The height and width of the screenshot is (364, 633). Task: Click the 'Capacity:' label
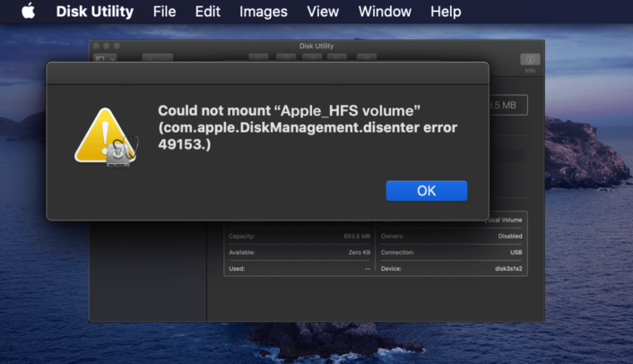pos(242,236)
